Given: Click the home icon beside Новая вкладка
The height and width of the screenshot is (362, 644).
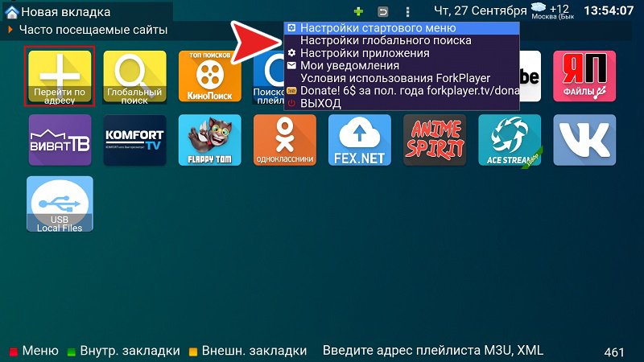Looking at the screenshot, I should click(x=11, y=12).
